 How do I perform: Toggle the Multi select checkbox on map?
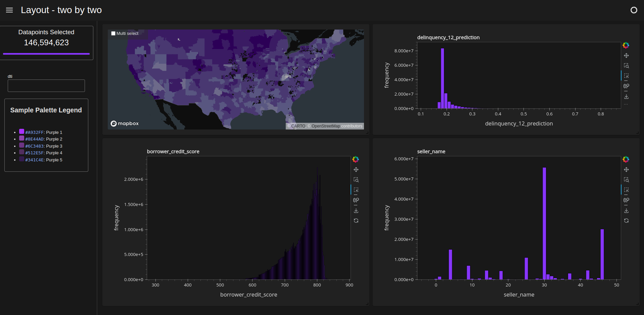point(113,34)
